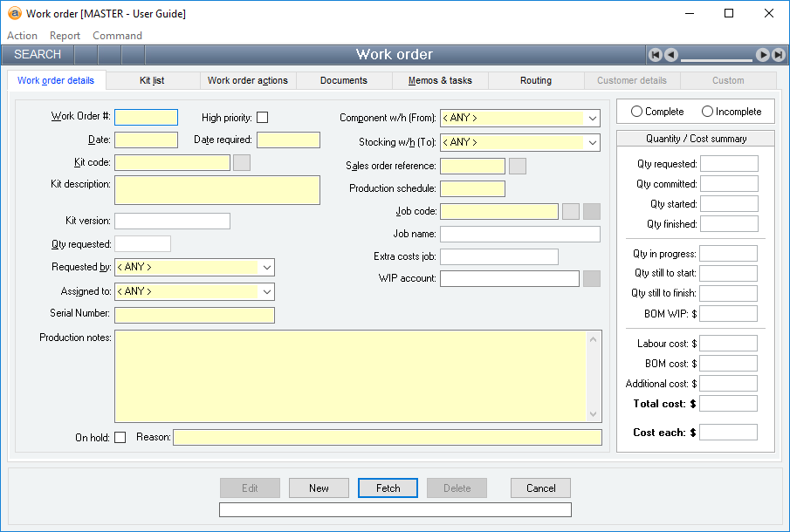Open the Assigned to dropdown list
This screenshot has height=532, width=790.
click(x=266, y=291)
